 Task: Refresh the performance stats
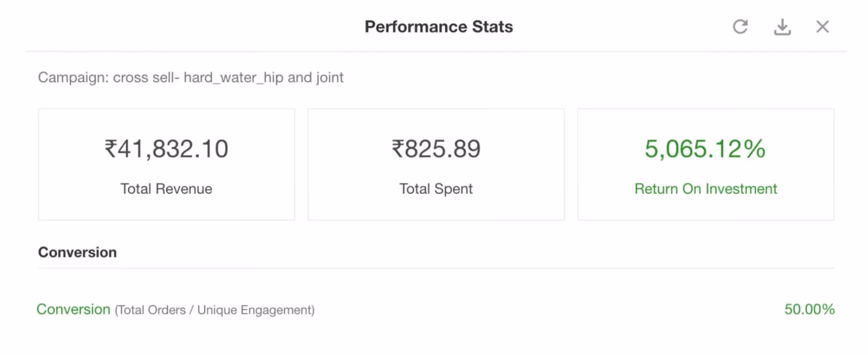[x=740, y=27]
